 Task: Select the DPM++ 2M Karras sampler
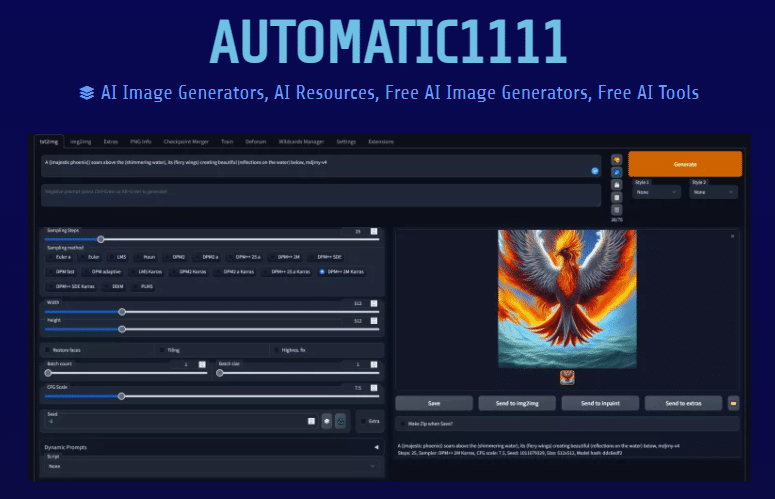(342, 272)
